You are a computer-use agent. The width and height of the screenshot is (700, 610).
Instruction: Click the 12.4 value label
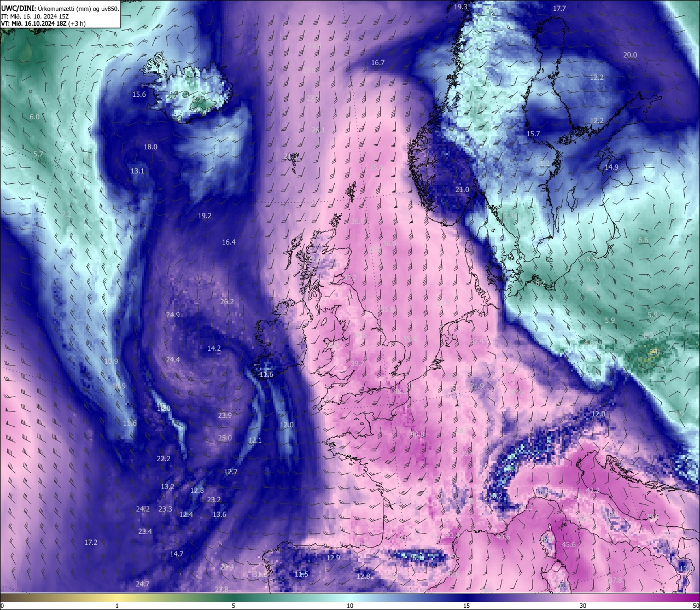[x=186, y=514]
